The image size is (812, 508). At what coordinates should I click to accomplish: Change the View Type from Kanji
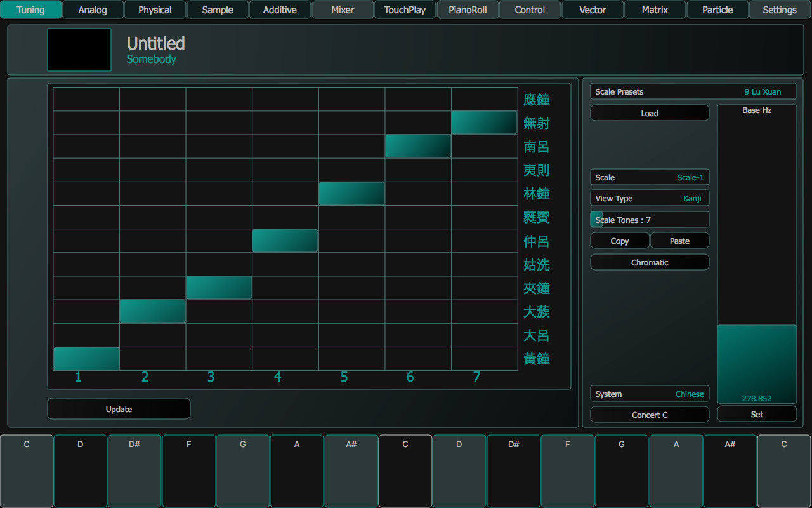coord(650,197)
